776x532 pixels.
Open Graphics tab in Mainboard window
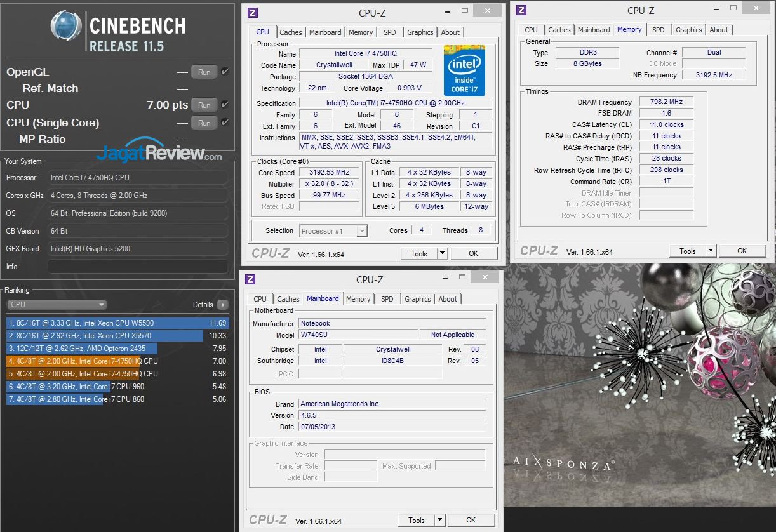[x=417, y=299]
